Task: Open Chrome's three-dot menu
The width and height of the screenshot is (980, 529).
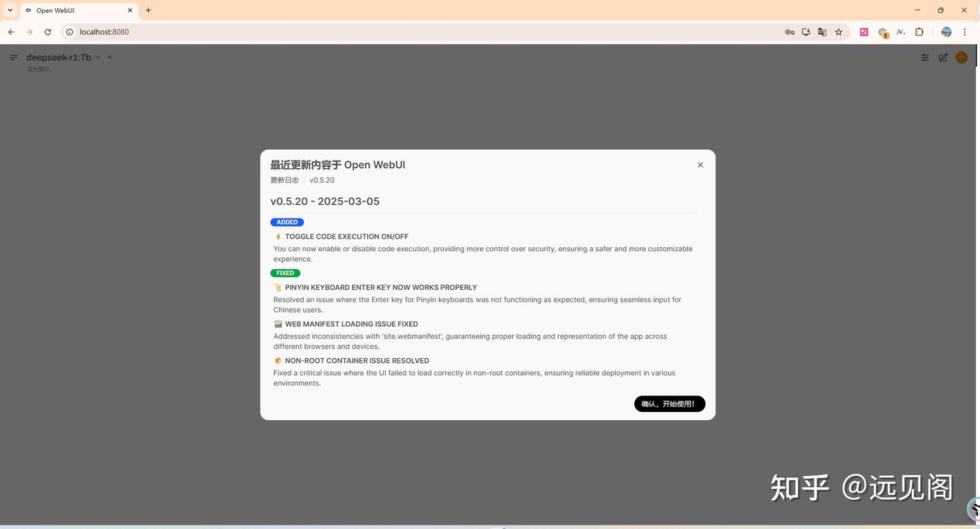Action: coord(964,31)
